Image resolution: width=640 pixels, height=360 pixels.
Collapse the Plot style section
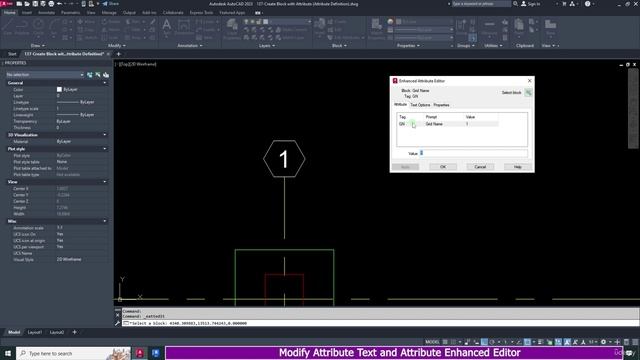tap(105, 149)
